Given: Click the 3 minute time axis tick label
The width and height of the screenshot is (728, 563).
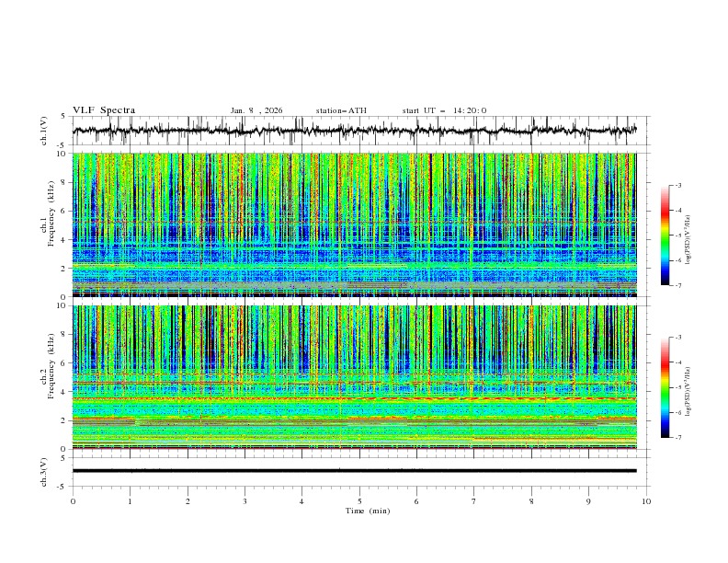Looking at the screenshot, I should click(245, 501).
